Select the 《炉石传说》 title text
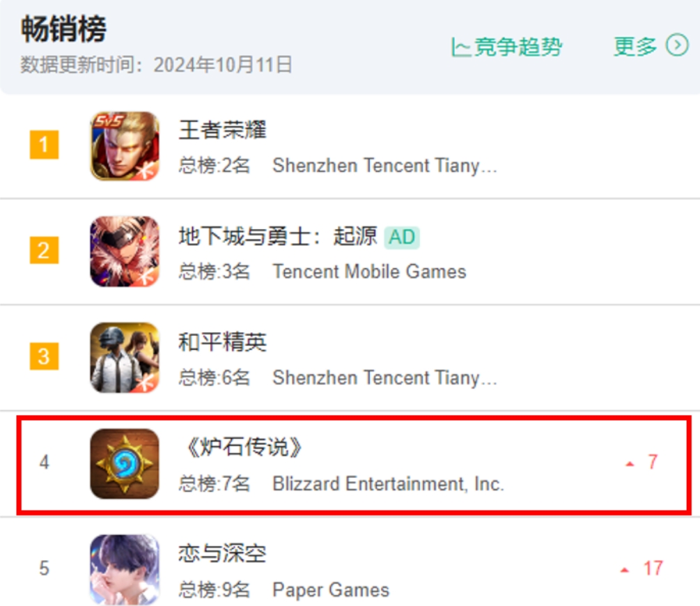The width and height of the screenshot is (700, 606). coord(244,447)
